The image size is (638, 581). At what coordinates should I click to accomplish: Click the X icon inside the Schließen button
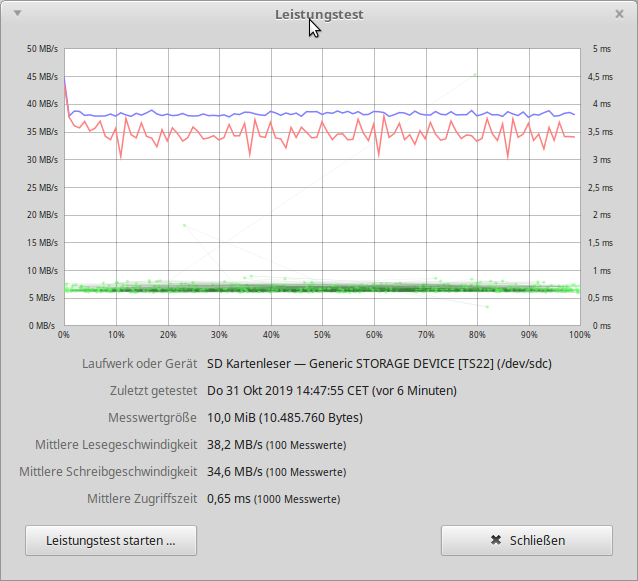(495, 540)
